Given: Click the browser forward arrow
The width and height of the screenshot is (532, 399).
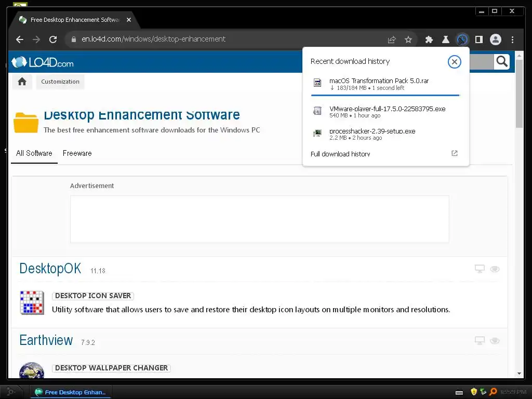Looking at the screenshot, I should coord(36,39).
